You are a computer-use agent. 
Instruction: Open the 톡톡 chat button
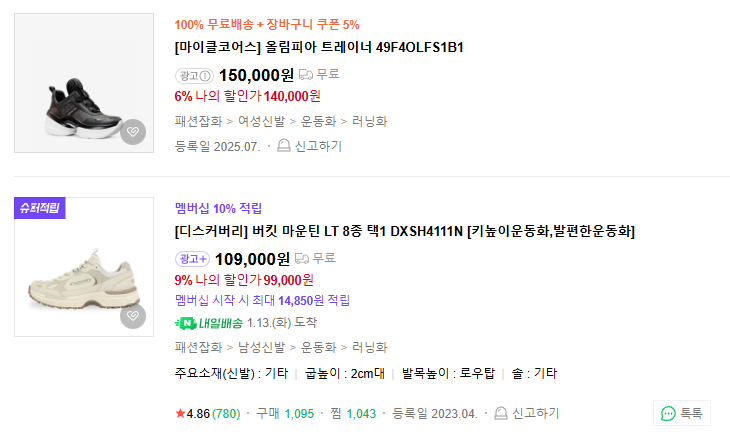point(682,413)
